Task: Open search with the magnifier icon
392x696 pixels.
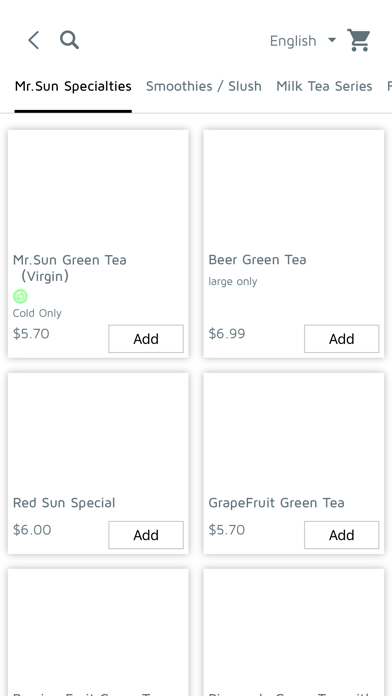Action: point(70,40)
